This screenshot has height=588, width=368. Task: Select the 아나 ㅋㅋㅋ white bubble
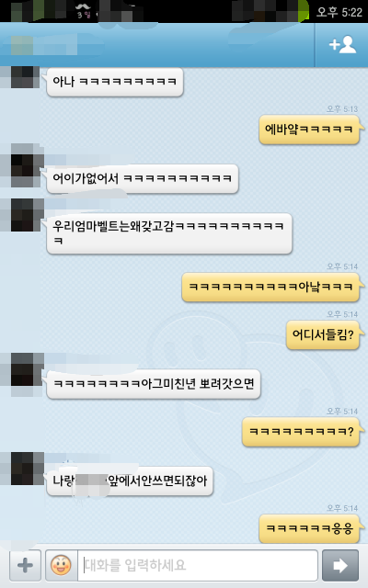(114, 82)
